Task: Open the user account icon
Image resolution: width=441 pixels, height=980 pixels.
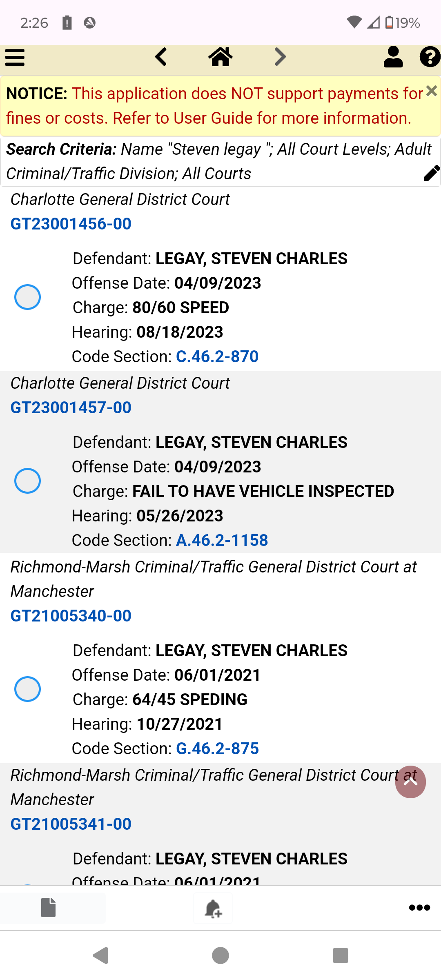Action: [393, 57]
